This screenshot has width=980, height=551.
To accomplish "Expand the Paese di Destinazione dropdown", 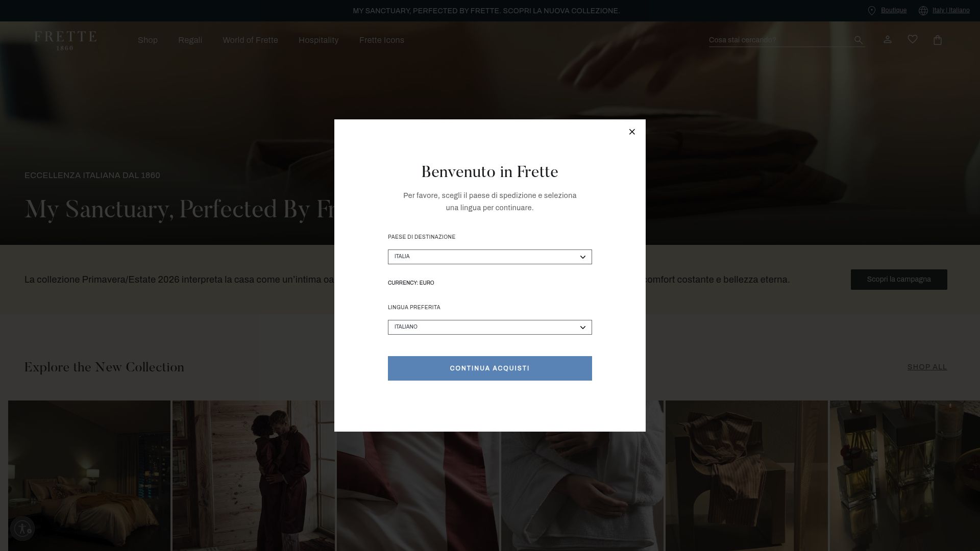I will point(490,257).
